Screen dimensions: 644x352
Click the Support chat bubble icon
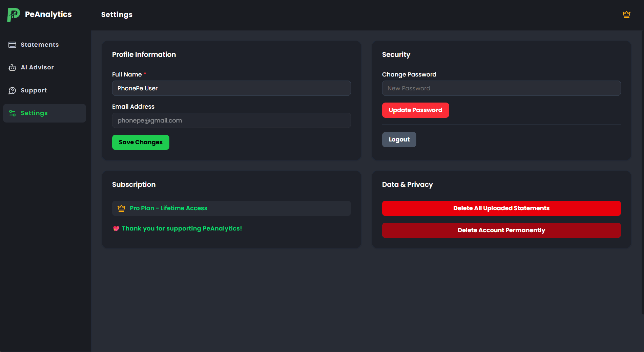pyautogui.click(x=12, y=91)
